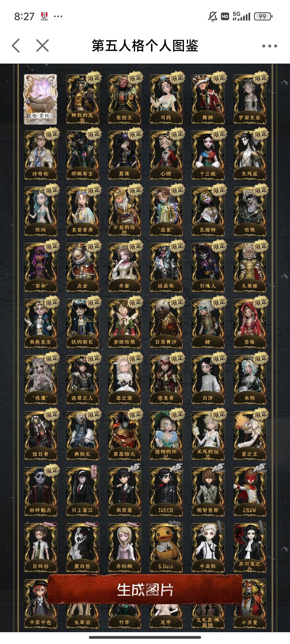Open the 宇宙女巫 costume card

[249, 99]
